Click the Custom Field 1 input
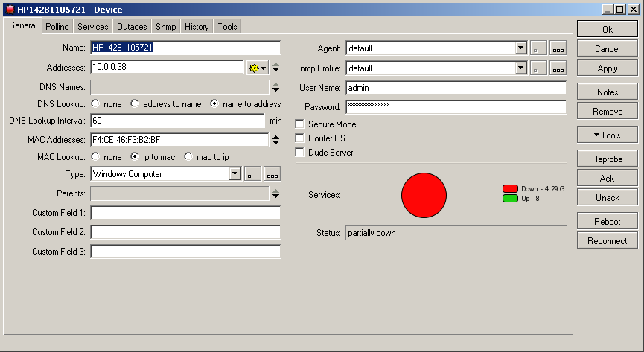The image size is (644, 352). (x=185, y=213)
